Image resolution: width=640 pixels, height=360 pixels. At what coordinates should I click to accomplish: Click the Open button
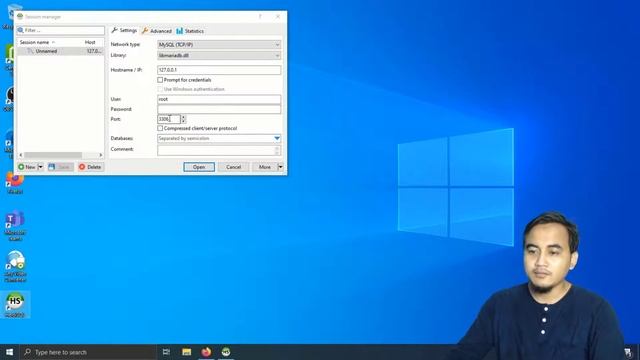pyautogui.click(x=199, y=167)
